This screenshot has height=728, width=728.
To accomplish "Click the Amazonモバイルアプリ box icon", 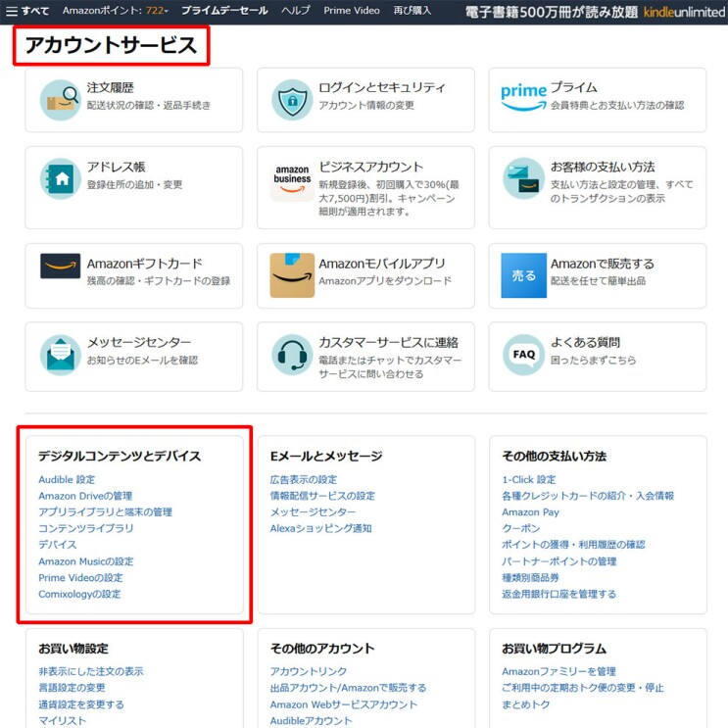I will 292,275.
